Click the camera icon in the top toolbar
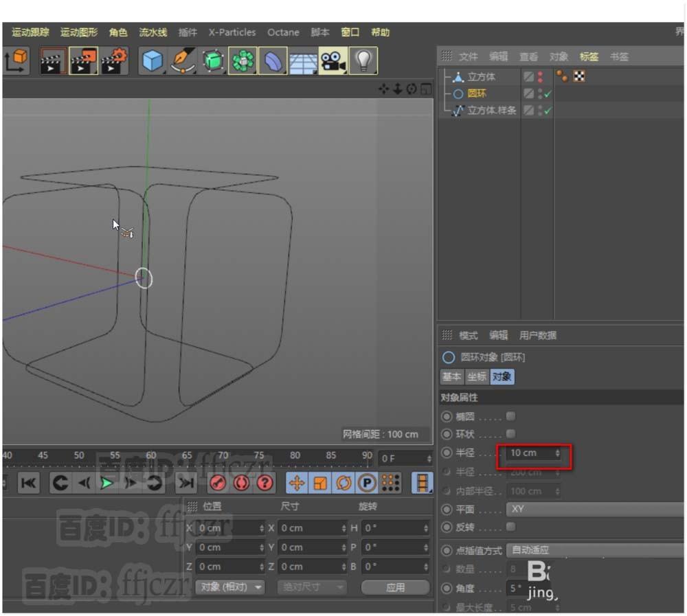The height and width of the screenshot is (616, 687). click(333, 60)
